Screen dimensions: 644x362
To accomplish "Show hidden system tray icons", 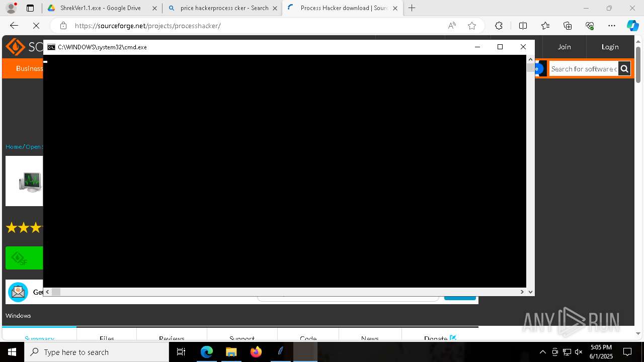I will (542, 352).
